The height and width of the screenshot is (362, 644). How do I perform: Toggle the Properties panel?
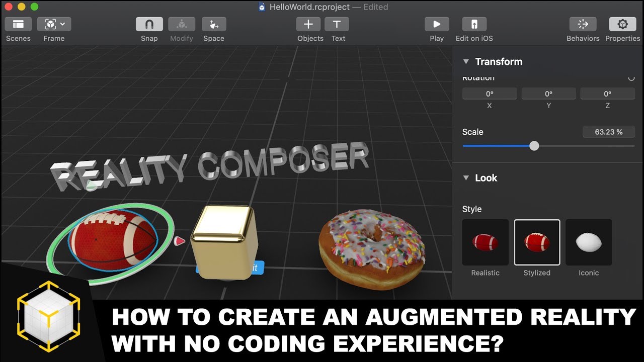click(x=622, y=24)
